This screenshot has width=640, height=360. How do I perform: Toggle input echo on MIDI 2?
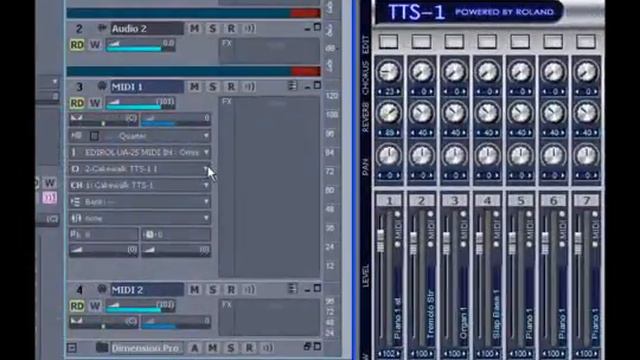(249, 290)
